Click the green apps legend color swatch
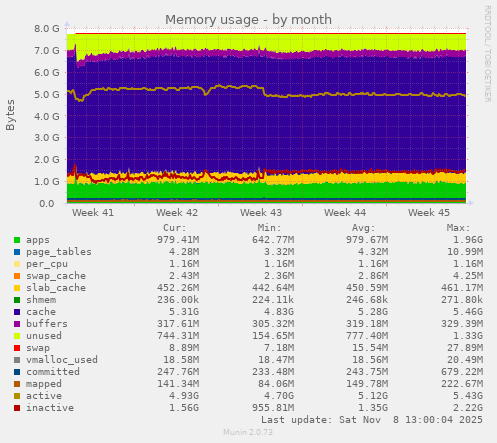The width and height of the screenshot is (497, 443). pyautogui.click(x=17, y=240)
